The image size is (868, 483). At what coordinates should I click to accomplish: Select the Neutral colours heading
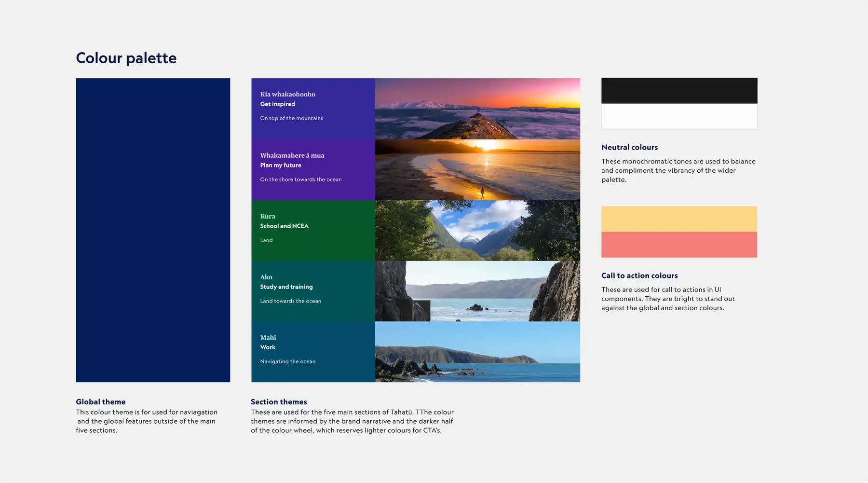629,147
